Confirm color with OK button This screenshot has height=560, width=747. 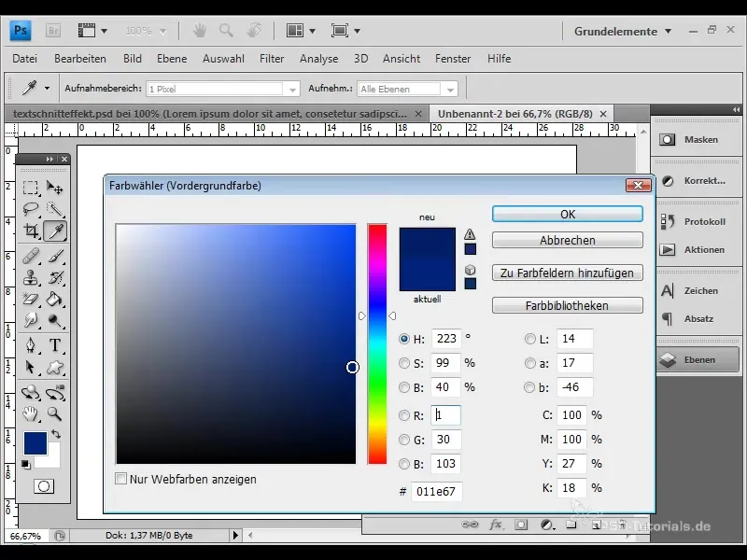(x=568, y=215)
